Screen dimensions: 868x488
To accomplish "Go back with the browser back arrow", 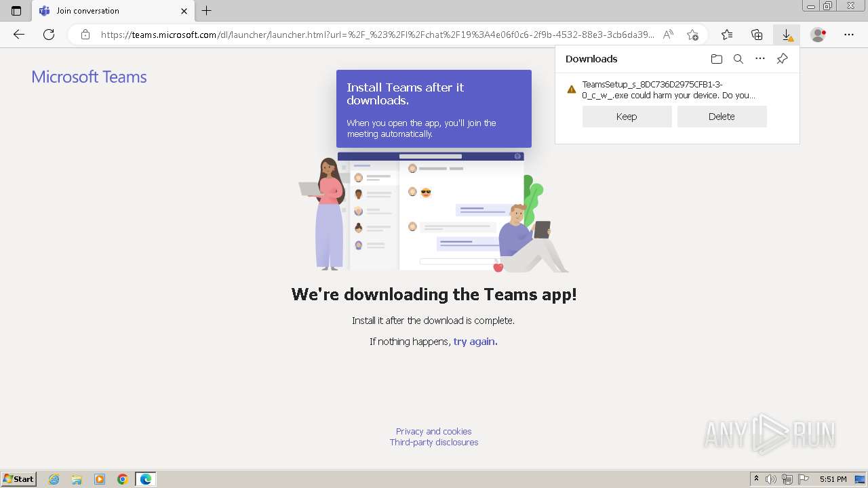I will point(19,35).
